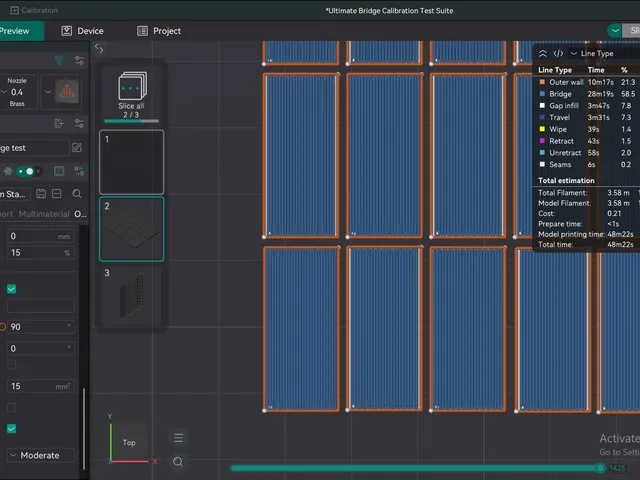Open the Multimaterial settings tab
Image resolution: width=640 pixels, height=480 pixels.
(x=44, y=214)
